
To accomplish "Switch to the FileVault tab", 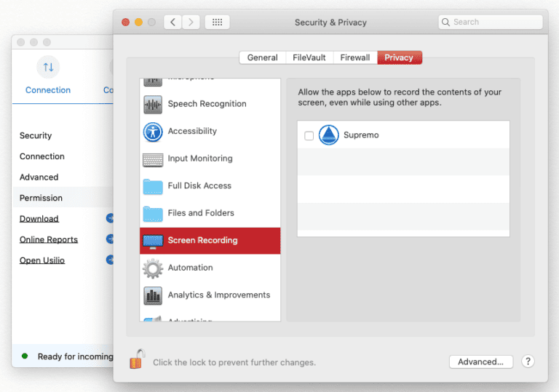I will pos(309,57).
